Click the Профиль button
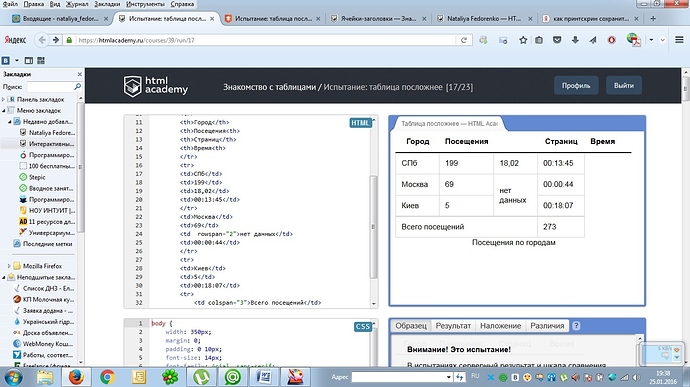Image resolution: width=690 pixels, height=387 pixels. point(576,85)
